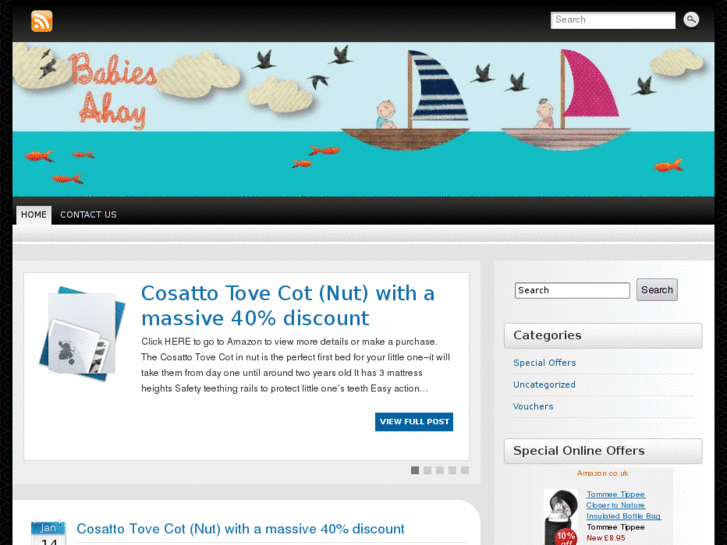Open featured Cosatto Tove Cot headline
This screenshot has height=545, width=727.
click(x=288, y=306)
